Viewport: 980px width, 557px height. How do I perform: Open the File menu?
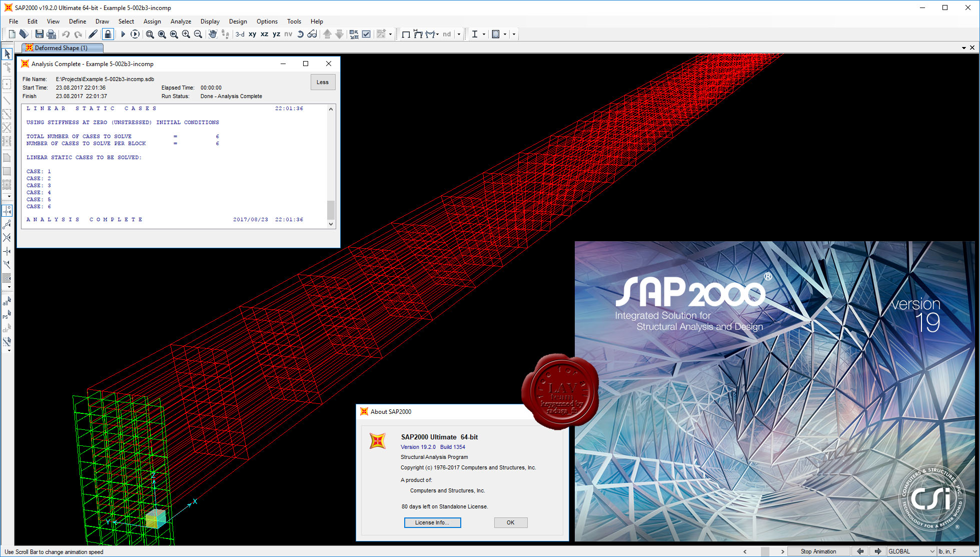[x=14, y=21]
